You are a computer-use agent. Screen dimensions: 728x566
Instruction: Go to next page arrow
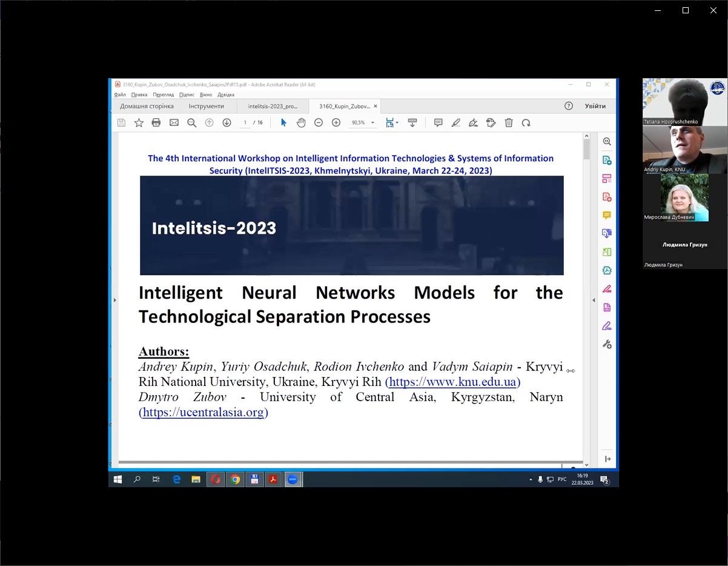pyautogui.click(x=227, y=123)
